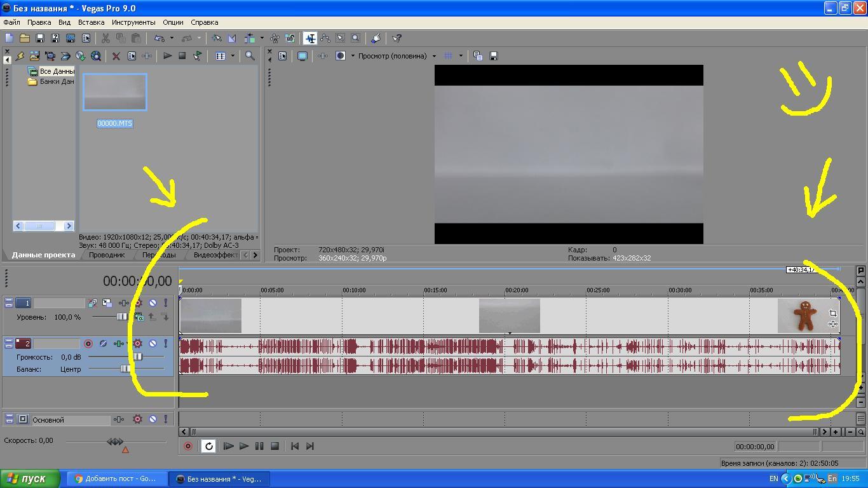Image resolution: width=868 pixels, height=488 pixels.
Task: Open track motion on video track 1
Action: [x=107, y=303]
